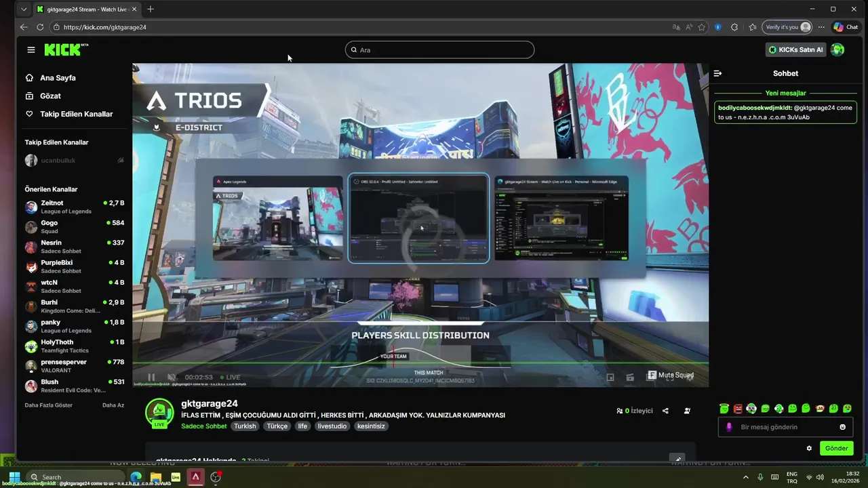Collapse the Sohbet chat panel
Screen dimensions: 868x488
point(717,73)
